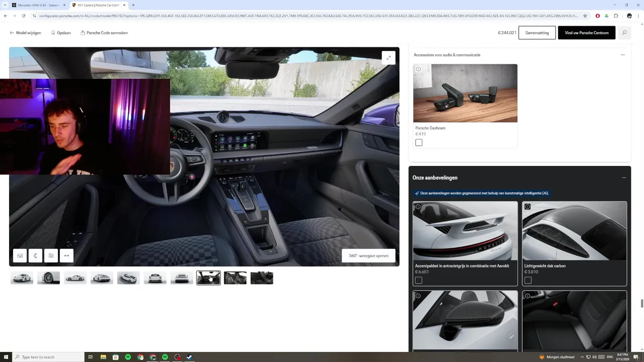Go back in browser history

[5, 16]
